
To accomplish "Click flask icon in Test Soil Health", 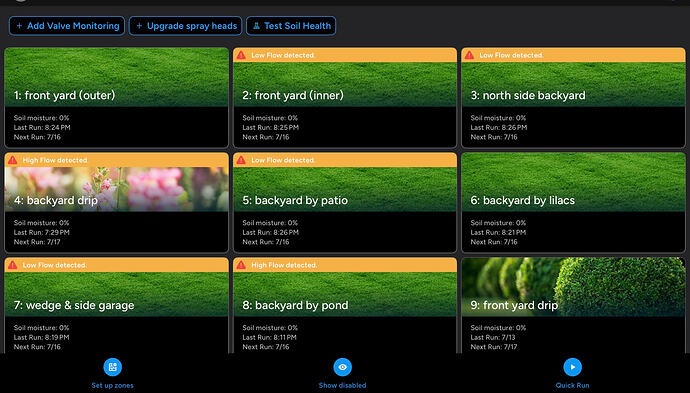I will pyautogui.click(x=257, y=26).
